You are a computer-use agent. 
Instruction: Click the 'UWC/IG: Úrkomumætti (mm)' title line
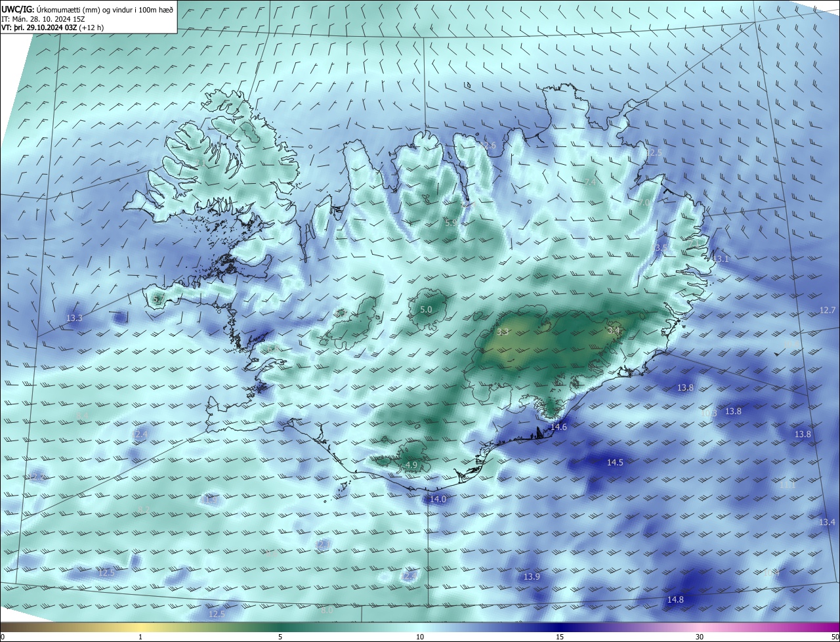[87, 9]
